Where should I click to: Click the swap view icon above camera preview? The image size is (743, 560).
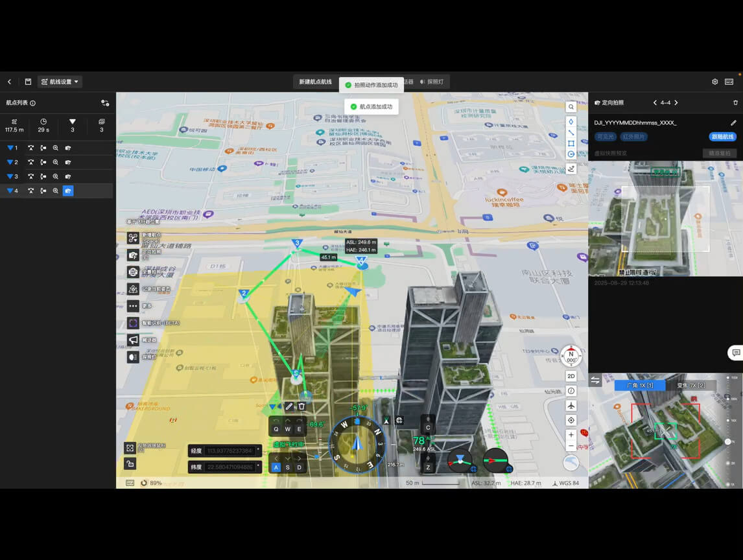coord(595,380)
